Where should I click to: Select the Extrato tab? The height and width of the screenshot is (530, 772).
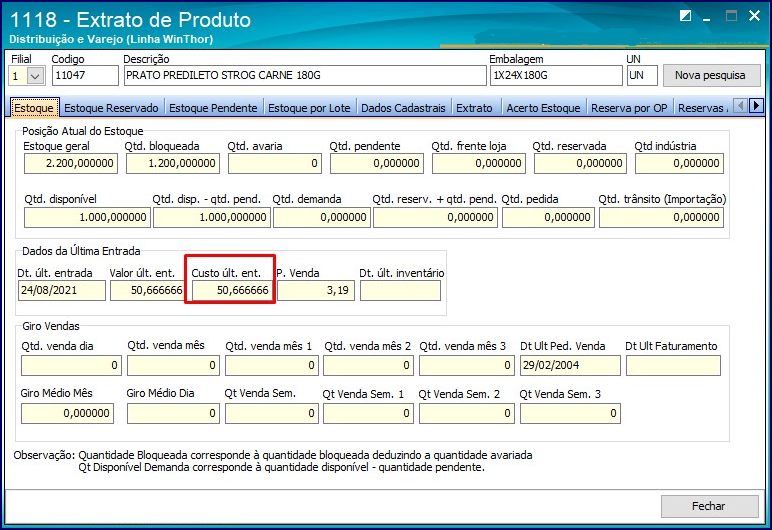click(x=474, y=108)
